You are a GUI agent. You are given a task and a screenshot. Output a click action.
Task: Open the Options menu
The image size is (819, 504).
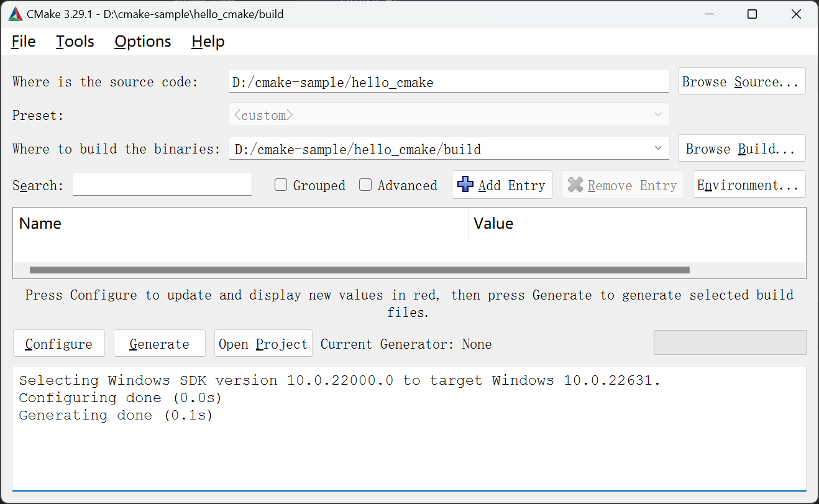pos(142,42)
